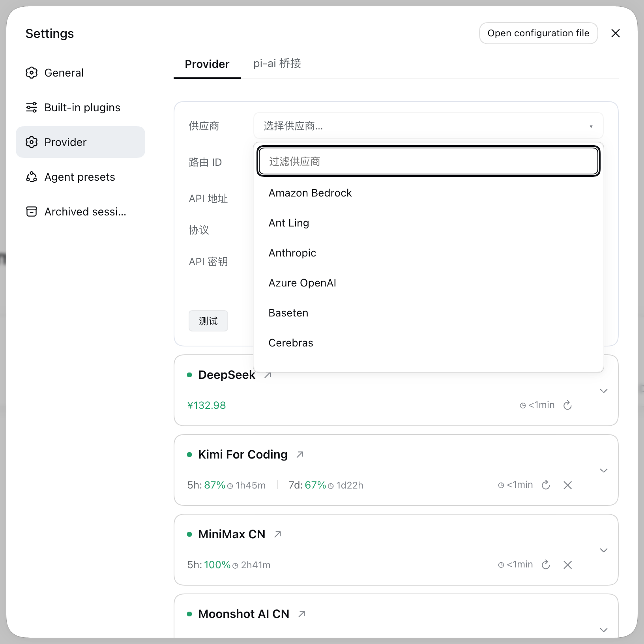Close the Settings dialog
The image size is (644, 644).
tap(616, 33)
